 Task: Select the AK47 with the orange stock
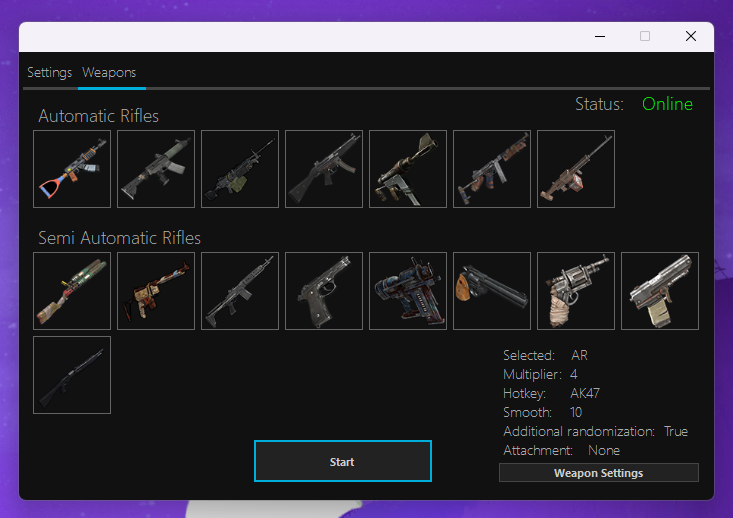tap(71, 169)
